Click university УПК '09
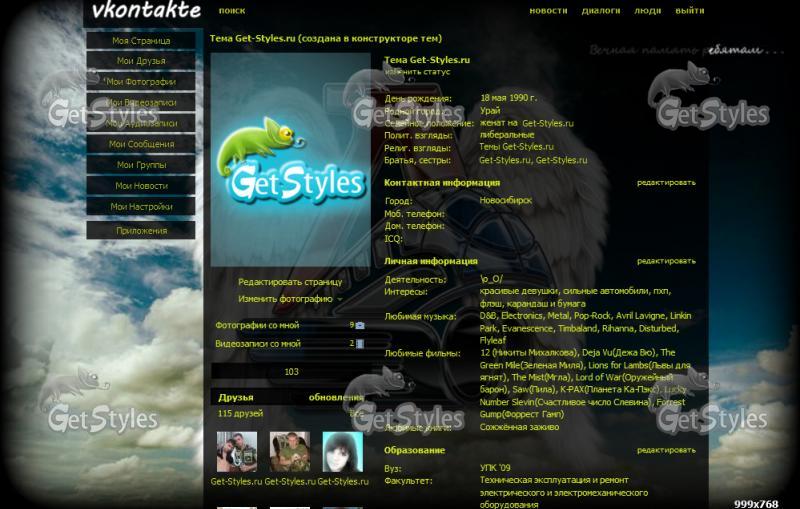The image size is (800, 509). (495, 468)
